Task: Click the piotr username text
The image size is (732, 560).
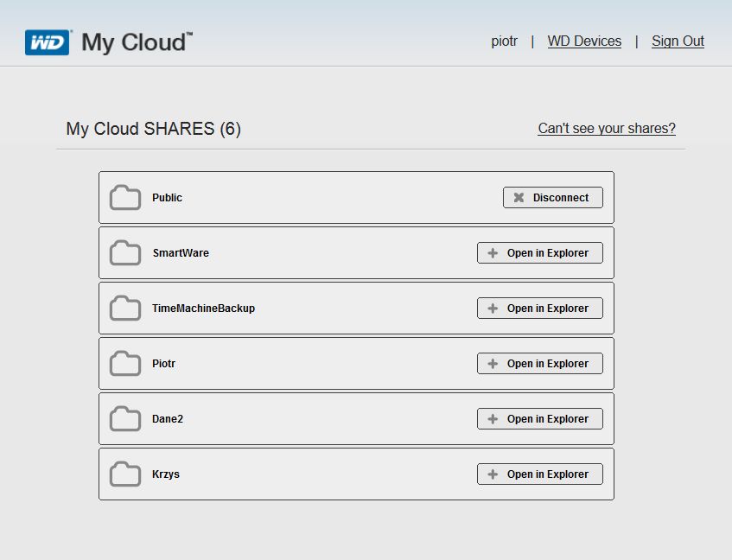Action: [x=504, y=41]
